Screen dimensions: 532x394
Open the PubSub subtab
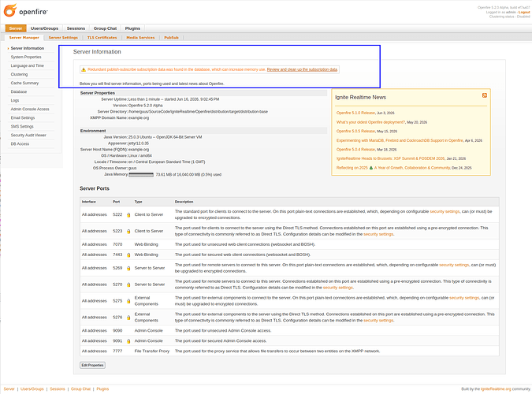[171, 38]
